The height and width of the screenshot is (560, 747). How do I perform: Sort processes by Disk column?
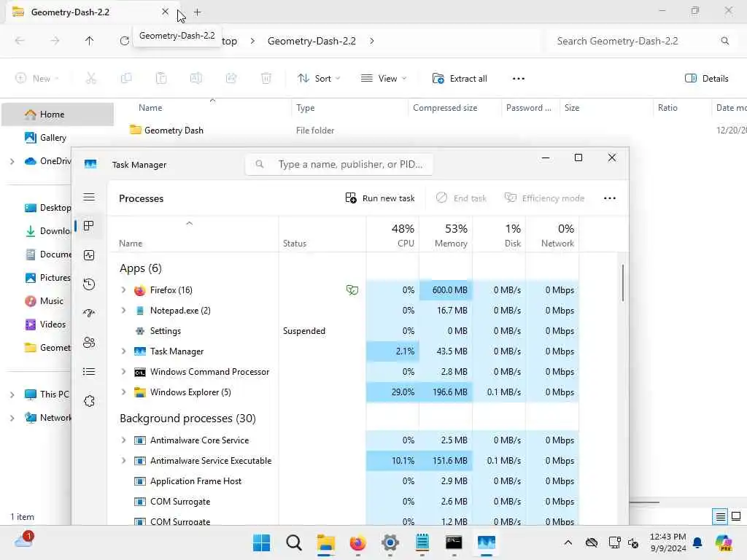(499, 235)
